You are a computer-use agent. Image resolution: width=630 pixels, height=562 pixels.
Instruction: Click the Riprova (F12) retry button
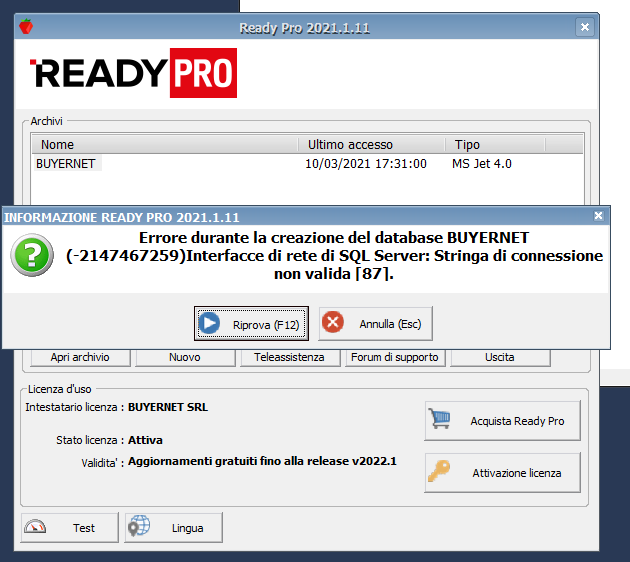[251, 323]
